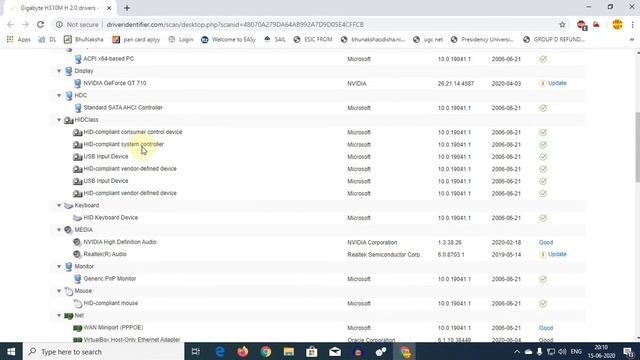Open Microsoft Edge from the taskbar
This screenshot has width=640, height=360.
pos(220,351)
